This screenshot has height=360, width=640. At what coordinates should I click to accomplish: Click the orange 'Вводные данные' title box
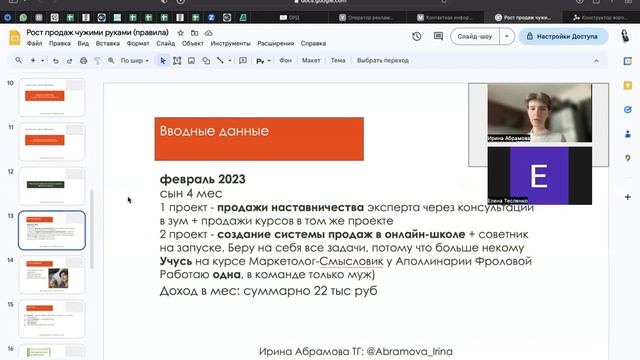pyautogui.click(x=259, y=139)
